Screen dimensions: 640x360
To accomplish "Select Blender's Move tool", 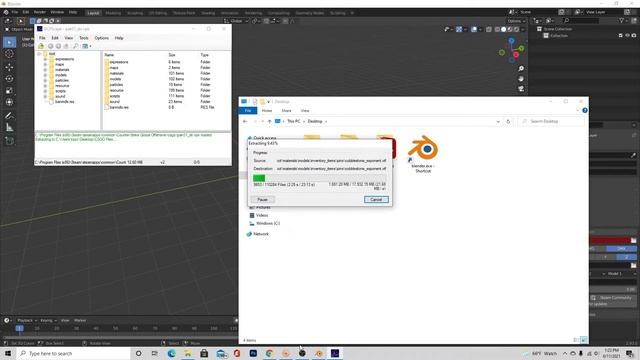I will pos(9,67).
